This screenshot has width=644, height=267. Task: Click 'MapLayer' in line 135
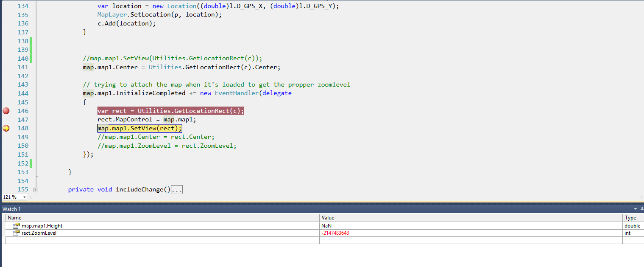point(112,15)
